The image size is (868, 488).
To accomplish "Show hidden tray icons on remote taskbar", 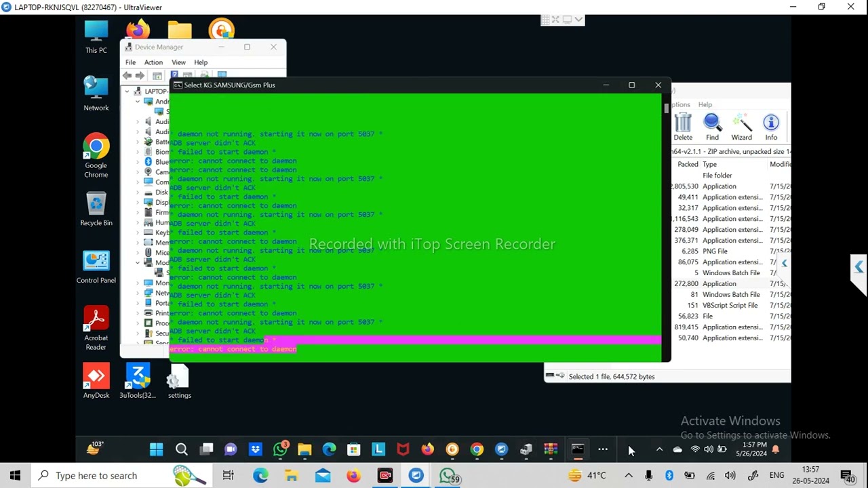I will 659,449.
